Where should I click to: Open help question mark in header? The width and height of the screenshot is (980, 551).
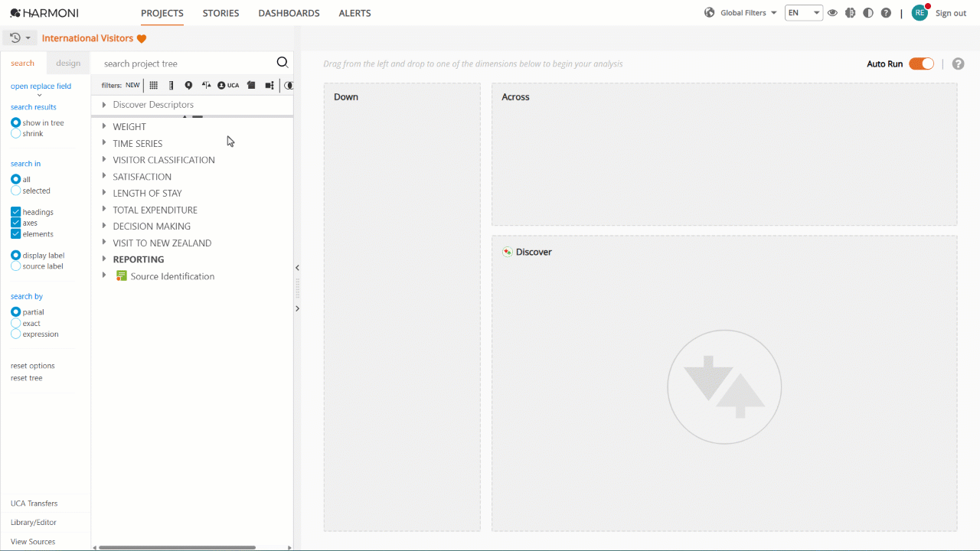tap(886, 13)
